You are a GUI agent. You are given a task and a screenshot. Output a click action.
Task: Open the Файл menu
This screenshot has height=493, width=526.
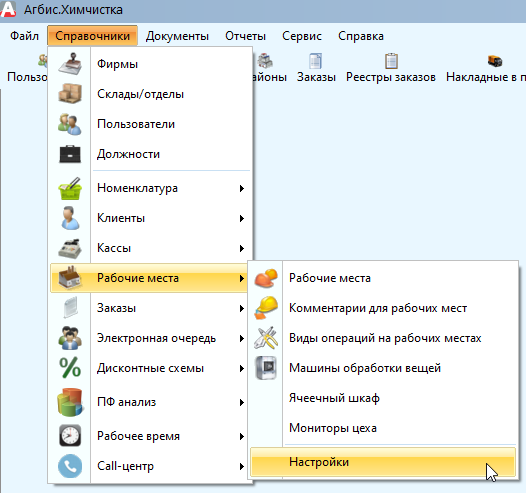click(x=24, y=36)
